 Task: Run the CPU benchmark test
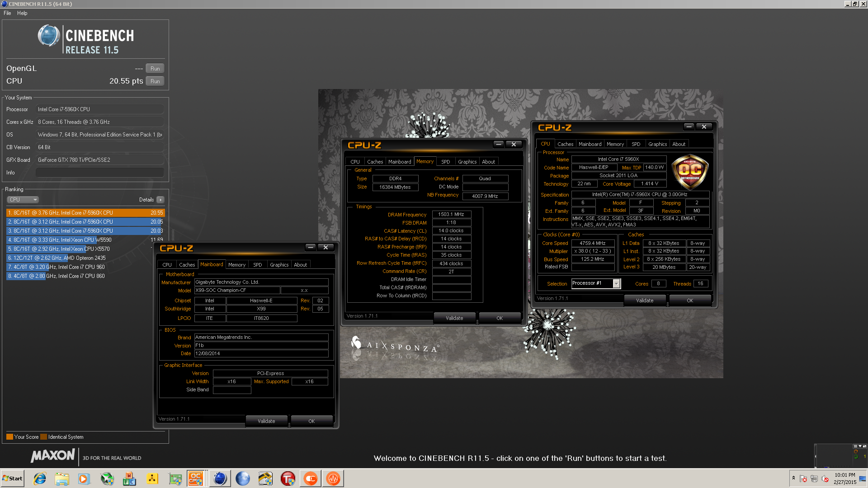[155, 81]
